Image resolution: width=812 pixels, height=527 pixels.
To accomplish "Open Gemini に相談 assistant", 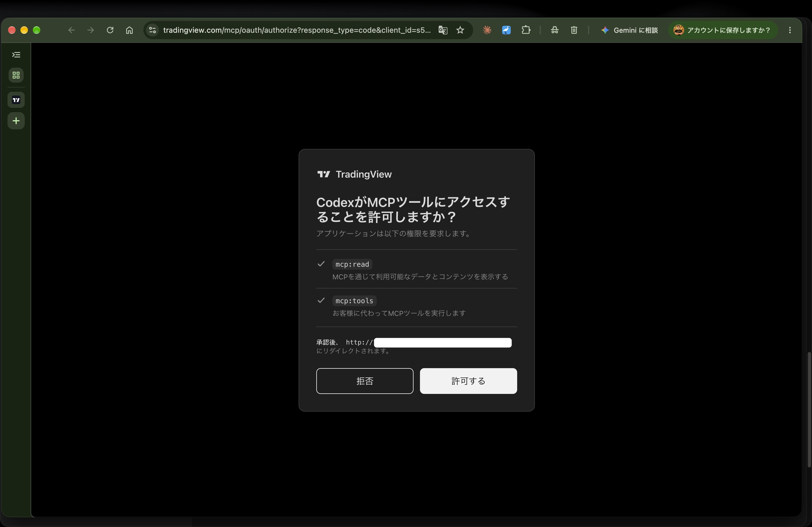I will point(629,30).
